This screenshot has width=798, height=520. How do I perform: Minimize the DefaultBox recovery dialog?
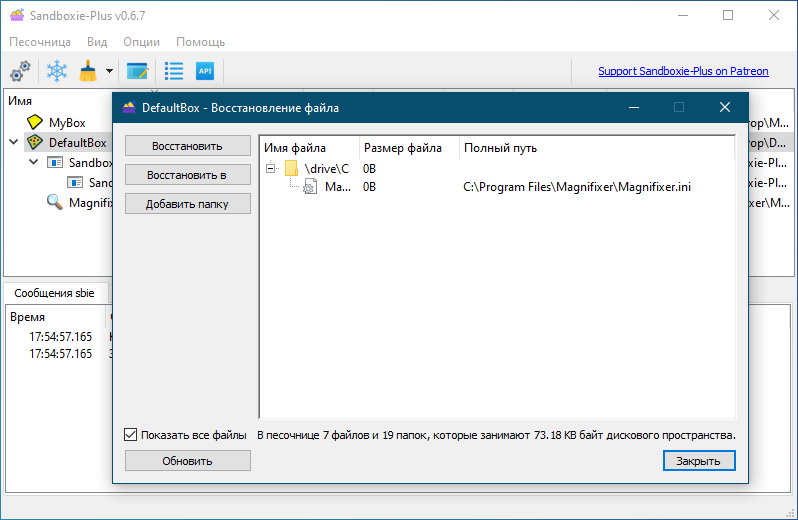634,107
